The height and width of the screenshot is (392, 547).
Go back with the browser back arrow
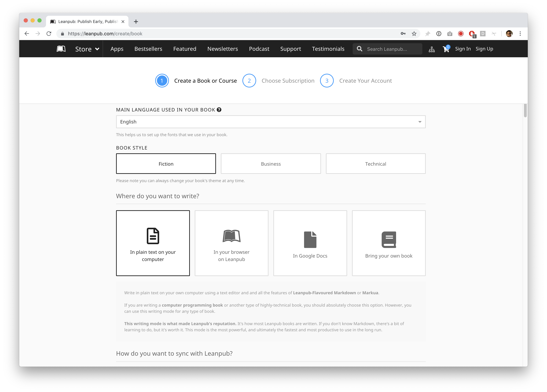[x=27, y=34]
